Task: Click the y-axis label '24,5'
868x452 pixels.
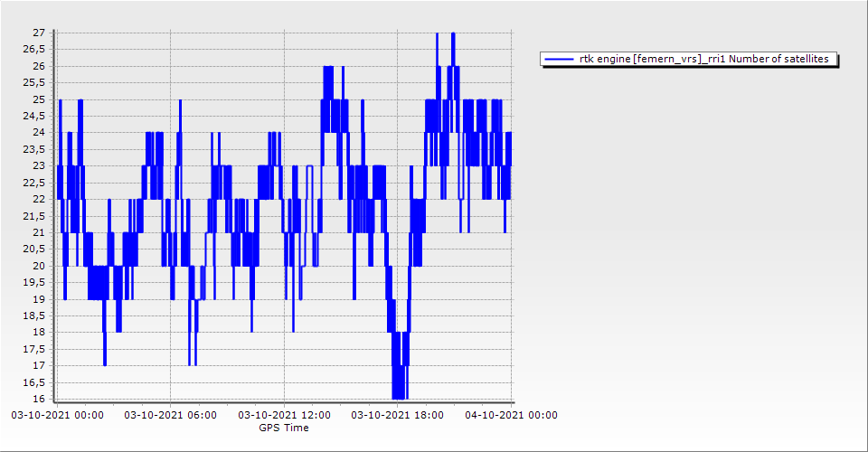Action: click(34, 116)
